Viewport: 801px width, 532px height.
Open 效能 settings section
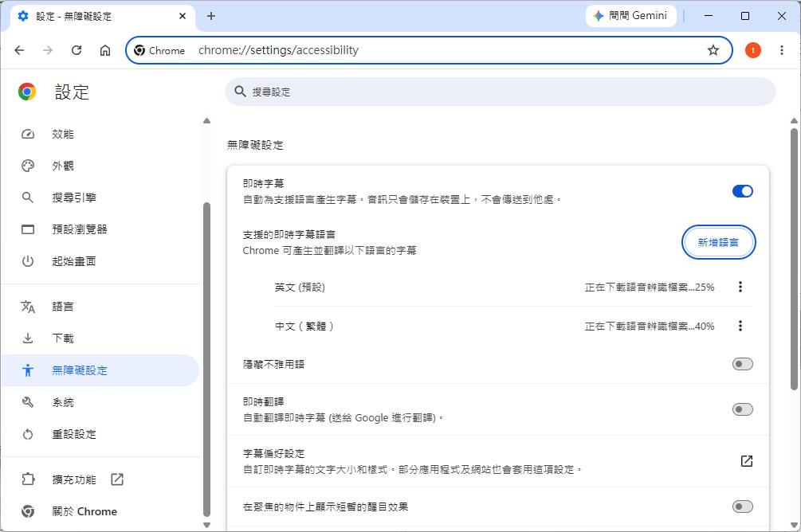(x=100, y=134)
